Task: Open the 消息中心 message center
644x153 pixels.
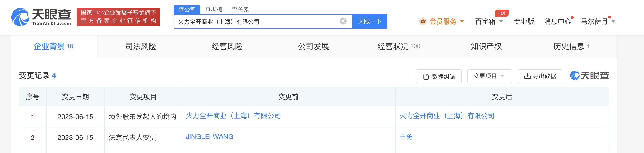Action: 558,22
